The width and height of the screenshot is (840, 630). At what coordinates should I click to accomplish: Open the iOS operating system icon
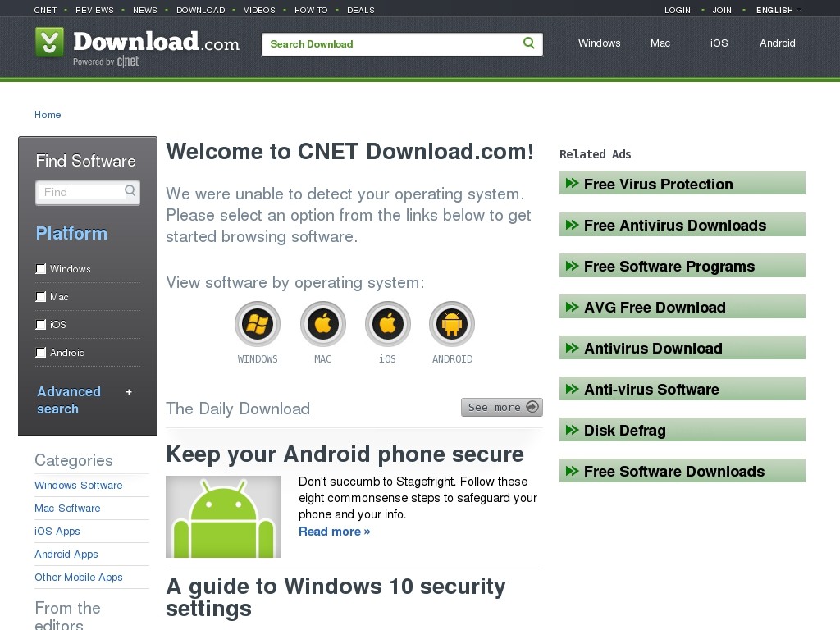(388, 324)
